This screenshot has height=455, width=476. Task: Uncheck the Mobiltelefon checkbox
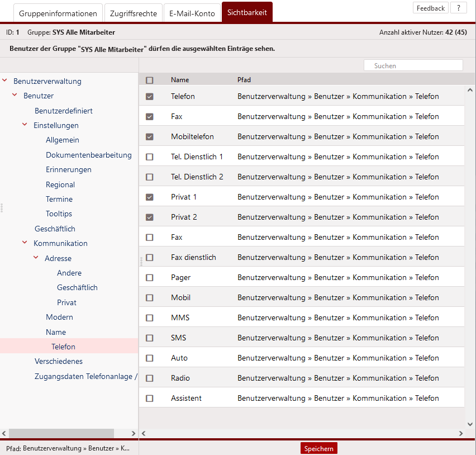[x=149, y=137]
